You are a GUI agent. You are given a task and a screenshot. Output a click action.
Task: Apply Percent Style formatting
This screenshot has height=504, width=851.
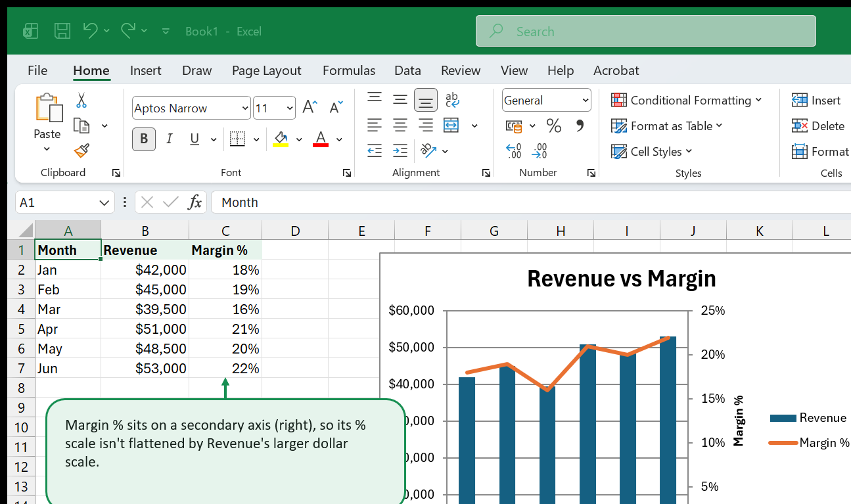coord(554,126)
